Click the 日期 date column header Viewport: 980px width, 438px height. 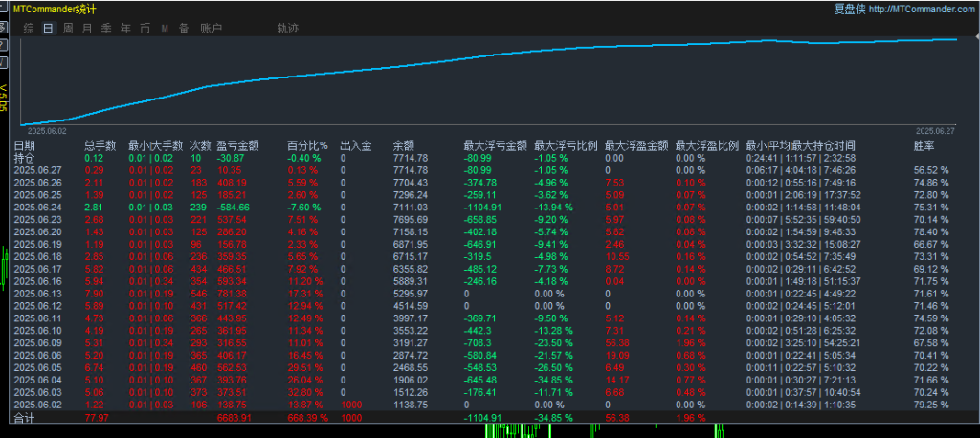[24, 146]
